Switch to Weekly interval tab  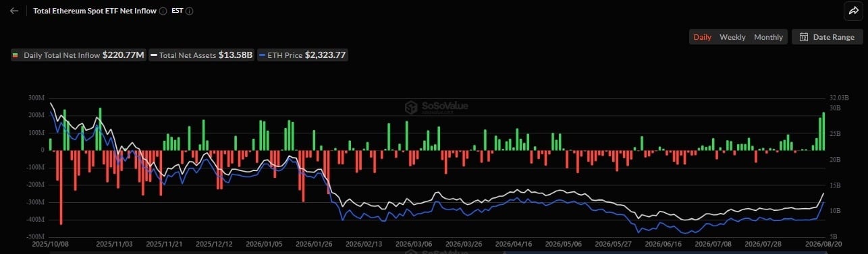point(732,37)
